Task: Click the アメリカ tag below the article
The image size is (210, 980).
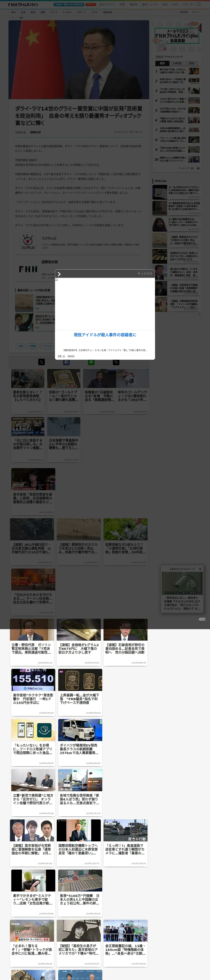Action: 47,346
